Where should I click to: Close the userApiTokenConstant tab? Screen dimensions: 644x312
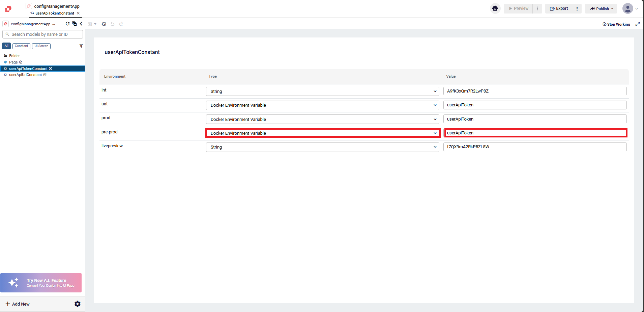(x=78, y=14)
